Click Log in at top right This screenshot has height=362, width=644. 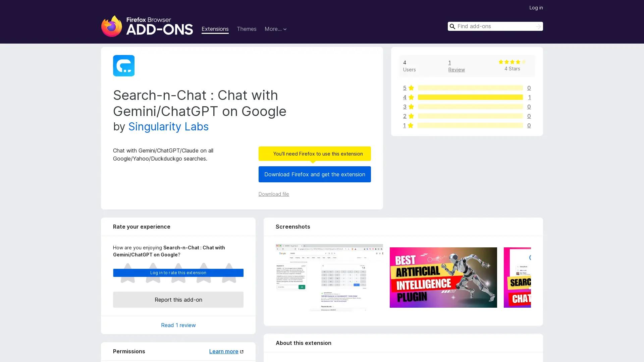coord(536,7)
